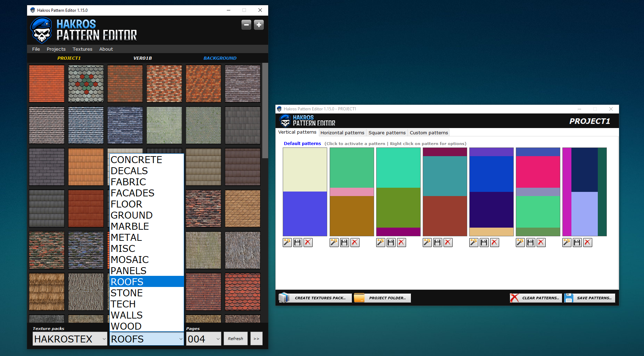Viewport: 644px width, 356px height.
Task: Click red X delete under sixth pattern
Action: [541, 243]
